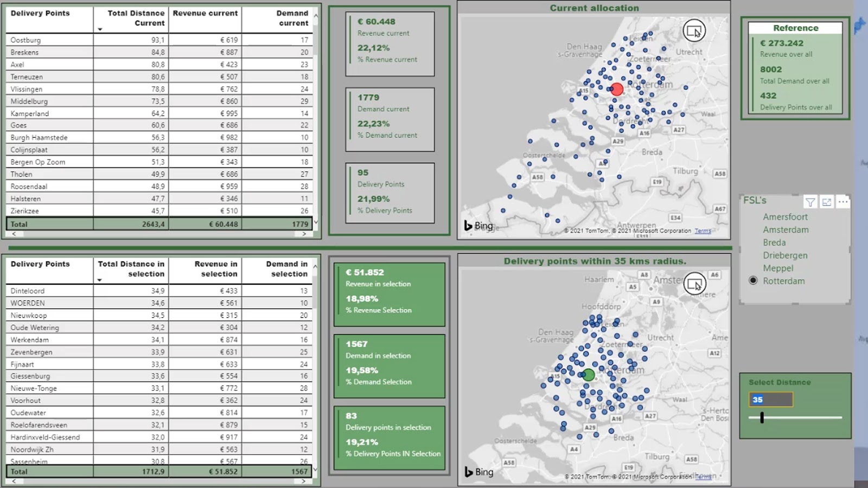
Task: Click the 1567 Demand in selection card
Action: point(389,366)
